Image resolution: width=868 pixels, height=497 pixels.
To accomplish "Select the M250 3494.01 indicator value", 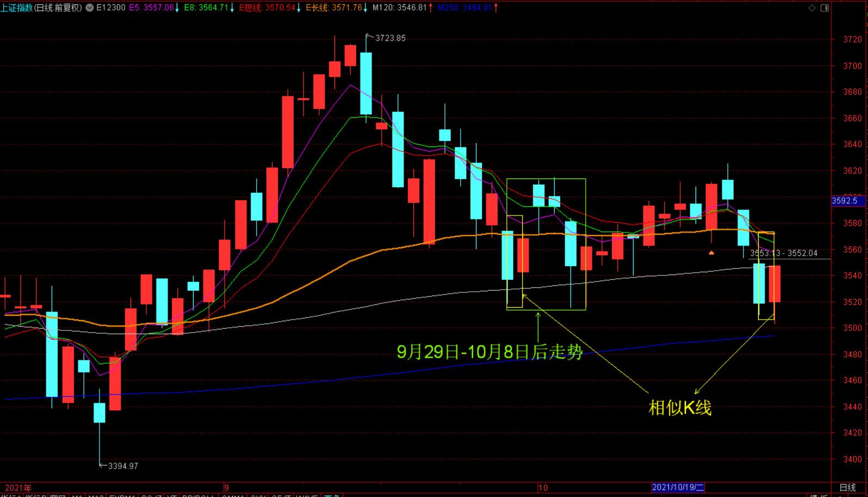I will click(464, 8).
